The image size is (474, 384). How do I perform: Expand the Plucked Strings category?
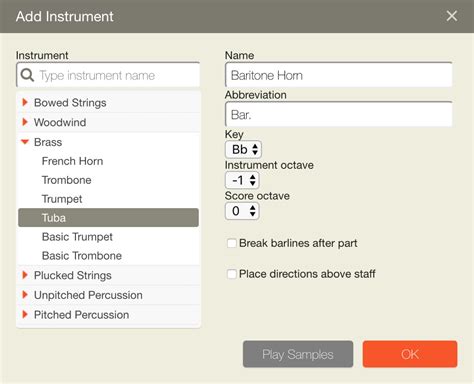[25, 275]
